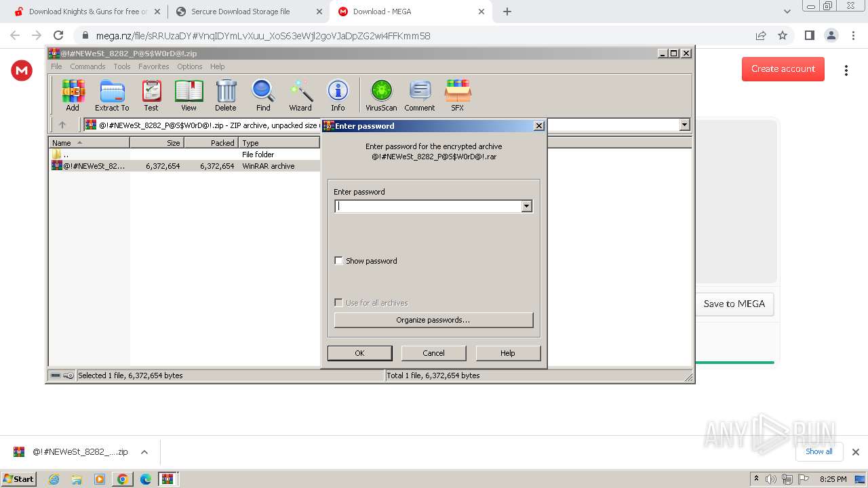The image size is (868, 488).
Task: Open Internet Explorer taskbar icon
Action: pos(54,479)
